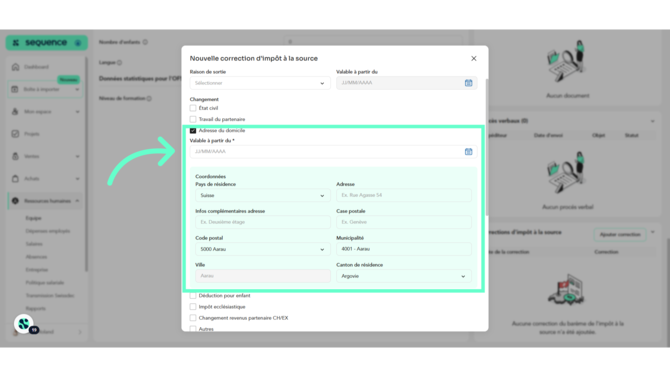Click info icon next to Niveau de formation
Screen dimensions: 670x377
[x=149, y=98]
